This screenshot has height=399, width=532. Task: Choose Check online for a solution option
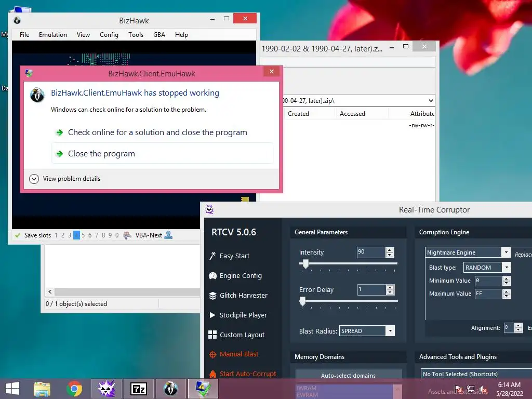click(x=162, y=132)
